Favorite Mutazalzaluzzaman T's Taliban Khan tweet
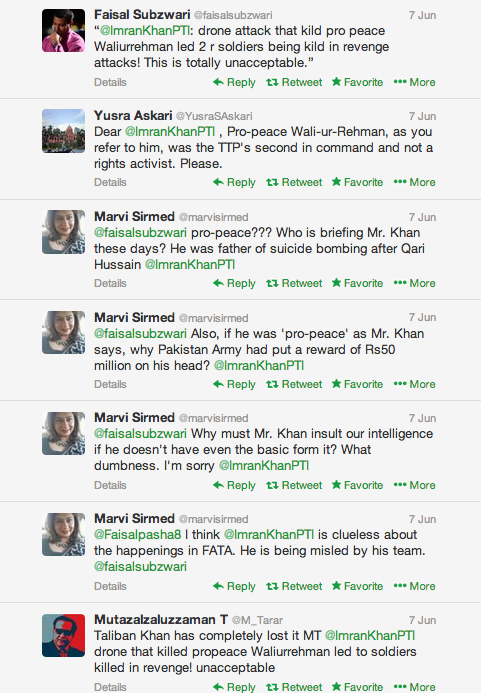Viewport: 481px width, 693px height. (357, 687)
